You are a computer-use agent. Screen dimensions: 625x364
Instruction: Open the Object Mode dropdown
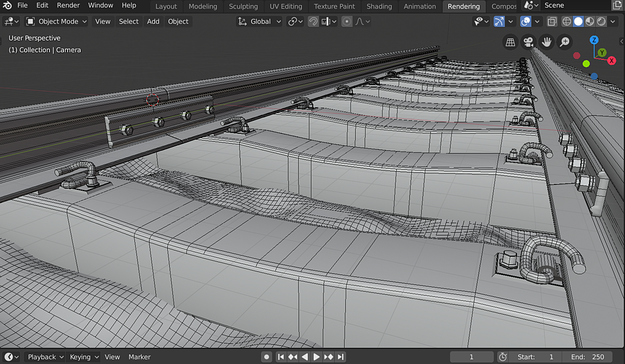[x=56, y=21]
